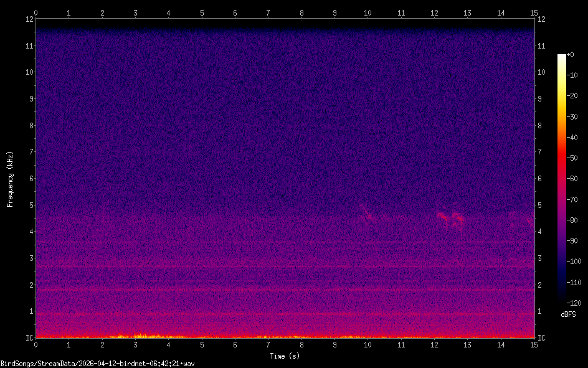
Task: Click the bird call near 12.5 seconds
Action: tap(451, 218)
